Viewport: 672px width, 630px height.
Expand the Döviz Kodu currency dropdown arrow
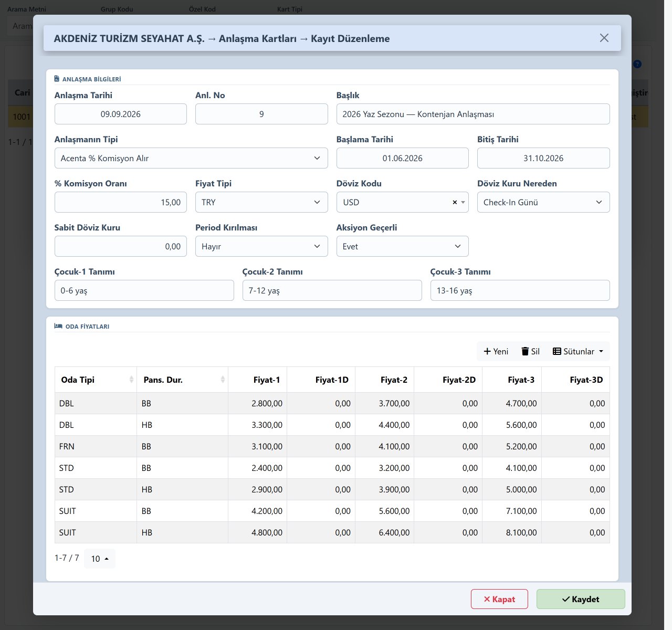[463, 202]
